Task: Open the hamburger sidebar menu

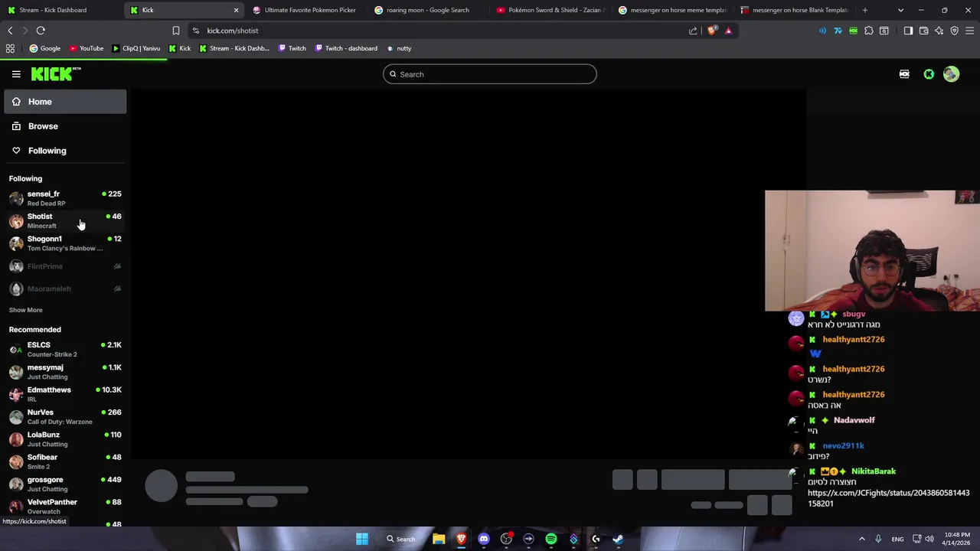Action: tap(16, 74)
